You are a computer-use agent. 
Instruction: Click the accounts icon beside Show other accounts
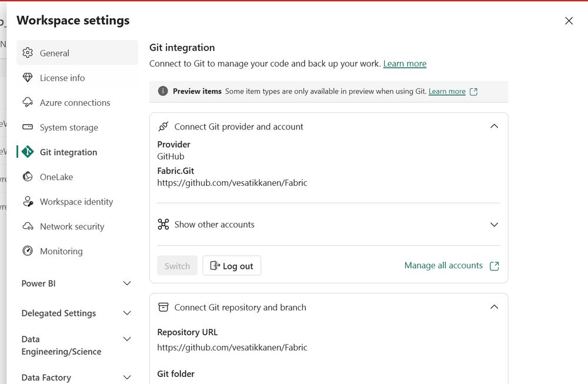(163, 224)
